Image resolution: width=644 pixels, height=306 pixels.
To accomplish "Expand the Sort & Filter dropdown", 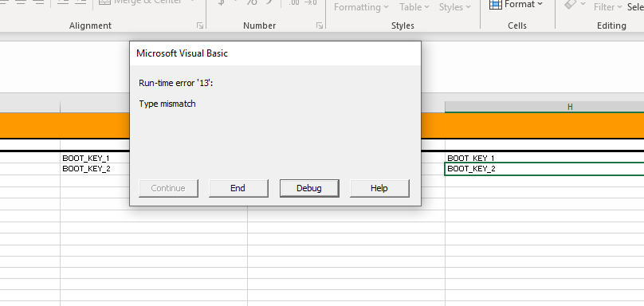I will point(608,7).
